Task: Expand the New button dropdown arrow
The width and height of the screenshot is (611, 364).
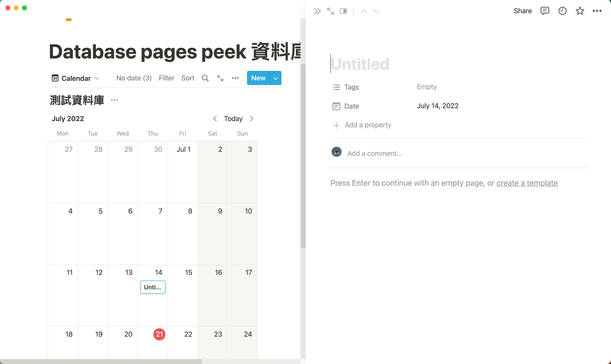Action: coord(276,78)
